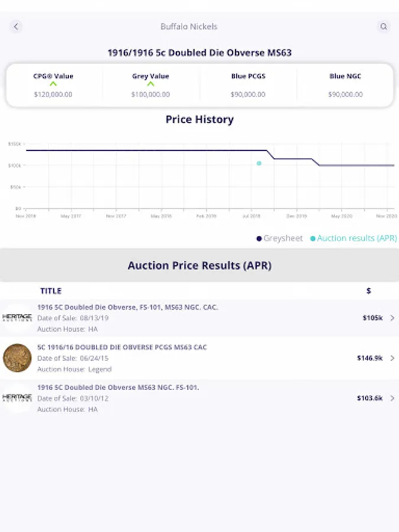Screen dimensions: 399x532
Task: Expand the $105k auction result chevron
Action: click(392, 318)
